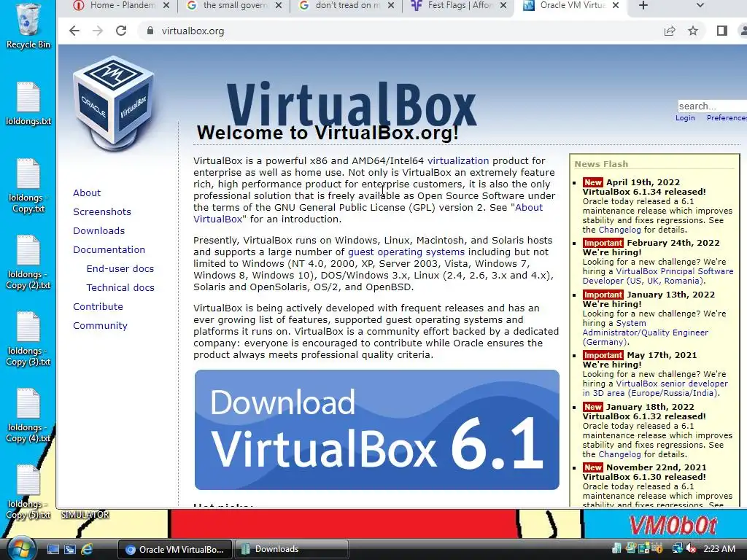Open Changelog link for 6.1.34 release
Screen dimensions: 747x560
click(x=619, y=230)
